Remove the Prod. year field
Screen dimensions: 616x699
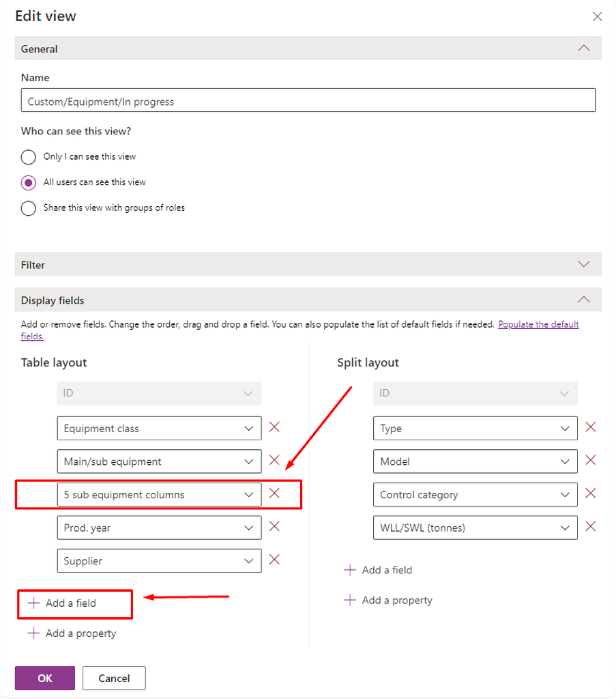(x=275, y=527)
